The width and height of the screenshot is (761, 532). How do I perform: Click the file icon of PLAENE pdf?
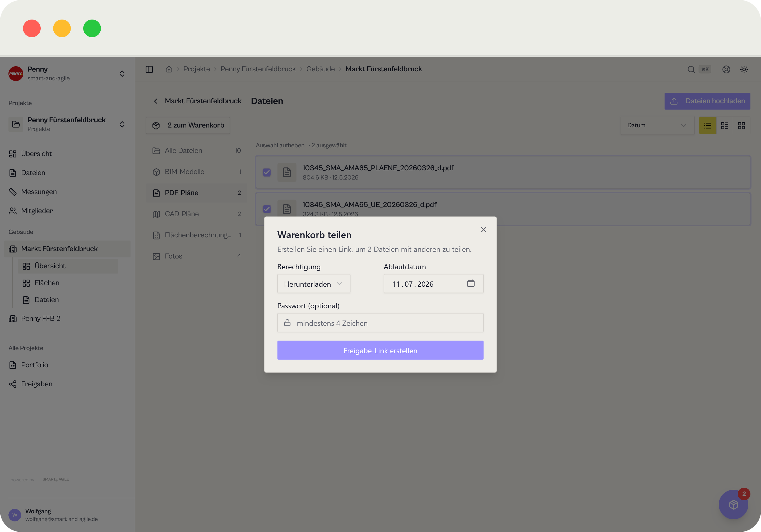point(287,172)
